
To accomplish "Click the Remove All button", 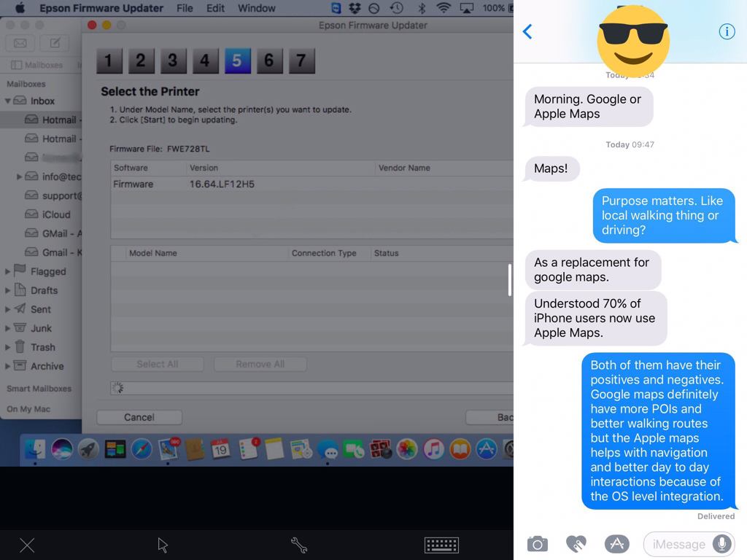I will tap(260, 365).
